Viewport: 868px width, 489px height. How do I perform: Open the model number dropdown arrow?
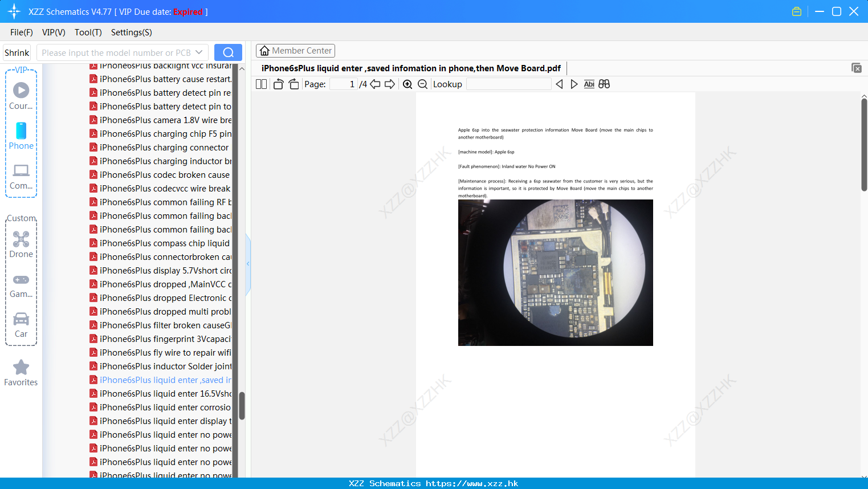tap(199, 52)
